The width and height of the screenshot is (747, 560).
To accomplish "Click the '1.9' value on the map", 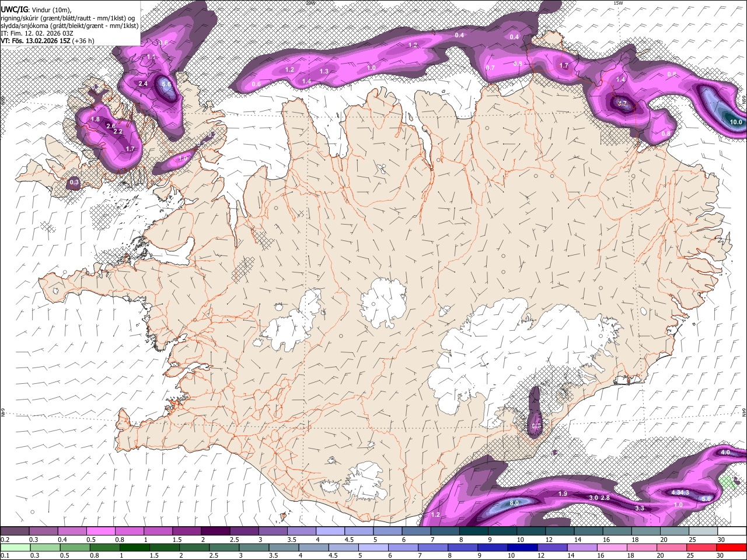I will point(563,494).
